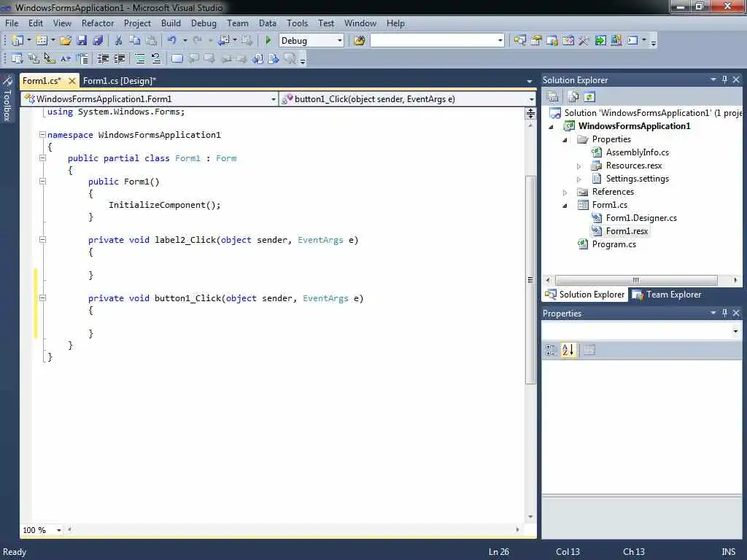747x560 pixels.
Task: Click the editor split-window handle
Action: click(x=530, y=113)
